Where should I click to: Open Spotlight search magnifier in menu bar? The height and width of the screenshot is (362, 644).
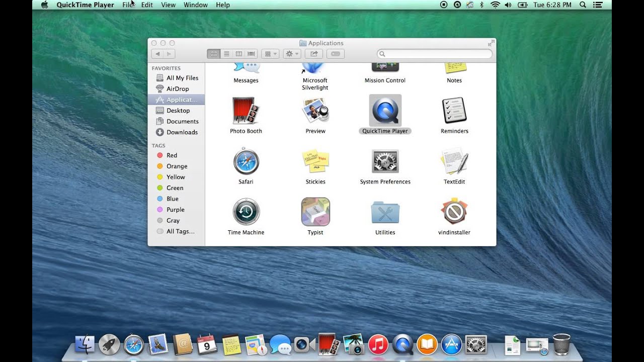[583, 5]
